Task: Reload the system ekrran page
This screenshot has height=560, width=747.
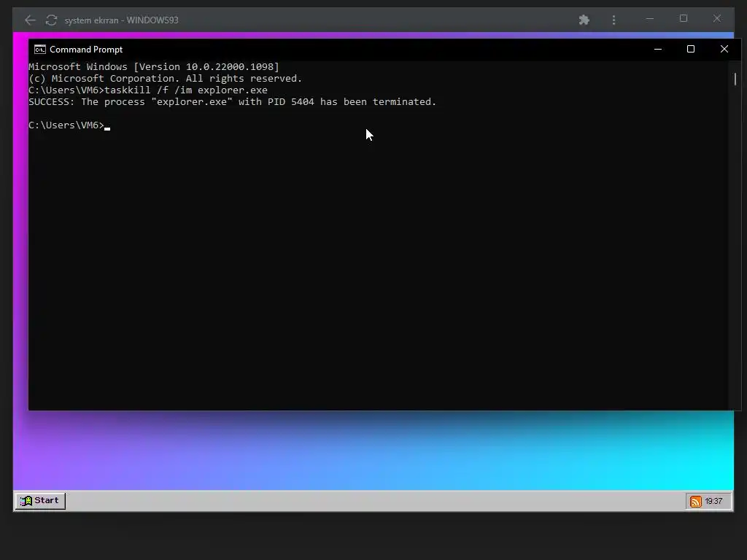Action: pos(52,20)
